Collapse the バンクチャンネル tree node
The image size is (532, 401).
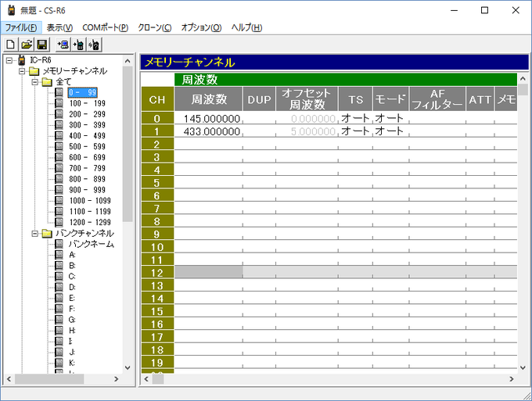point(35,234)
